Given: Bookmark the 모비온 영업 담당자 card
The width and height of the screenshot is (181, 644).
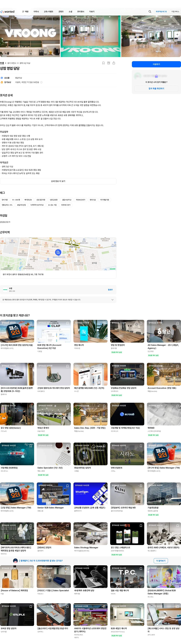Looking at the screenshot, I should [x=31, y=607].
